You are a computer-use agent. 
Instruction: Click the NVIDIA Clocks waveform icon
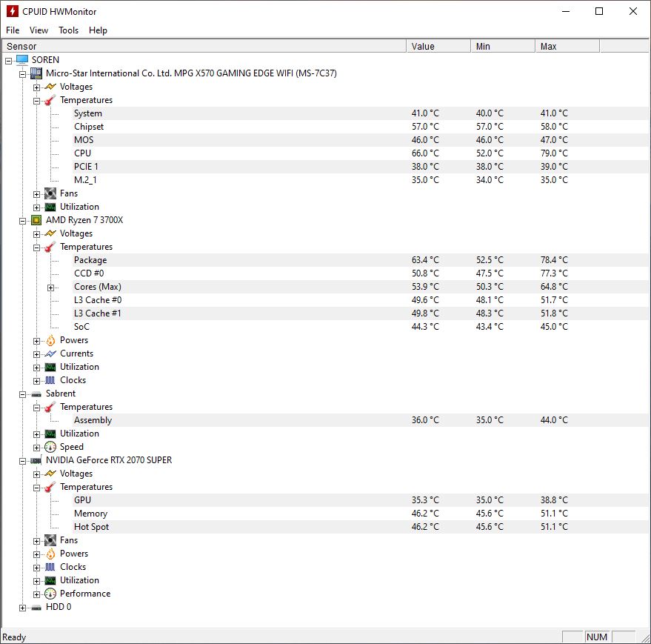pos(50,567)
